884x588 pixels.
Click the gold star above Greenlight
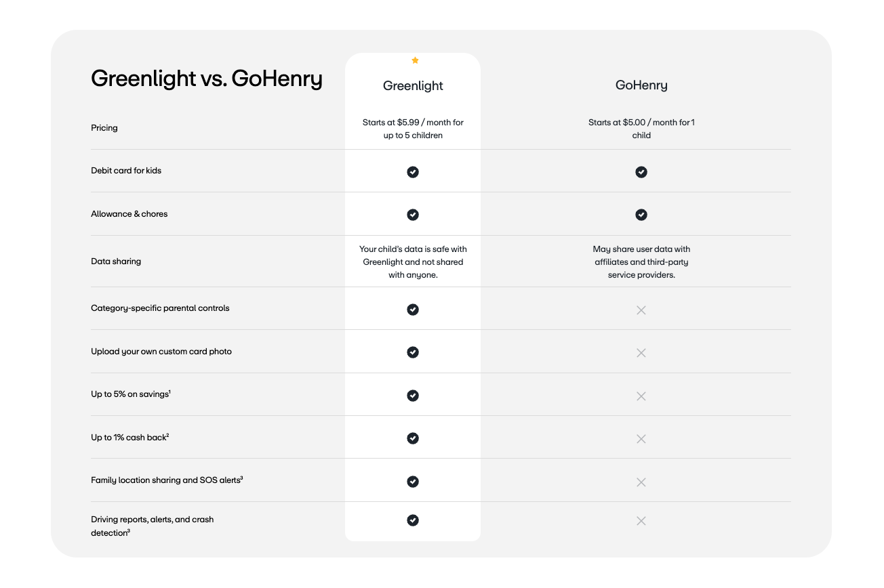(x=415, y=60)
